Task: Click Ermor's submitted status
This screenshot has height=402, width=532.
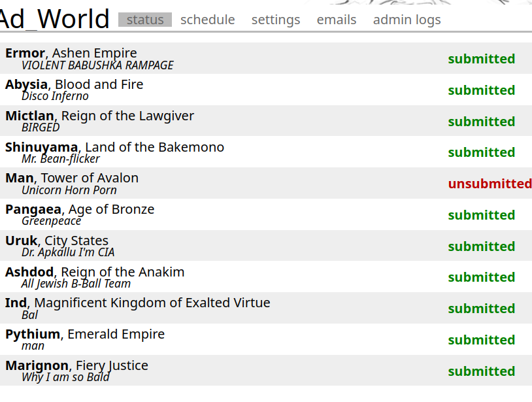Action: [x=481, y=59]
